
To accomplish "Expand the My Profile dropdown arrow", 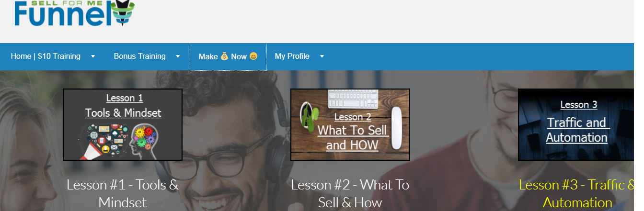I will click(322, 56).
